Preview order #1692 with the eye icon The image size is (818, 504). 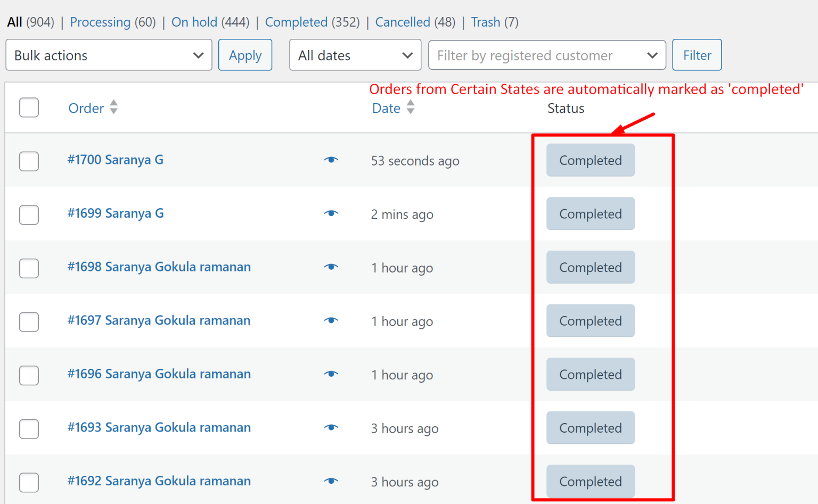point(331,481)
